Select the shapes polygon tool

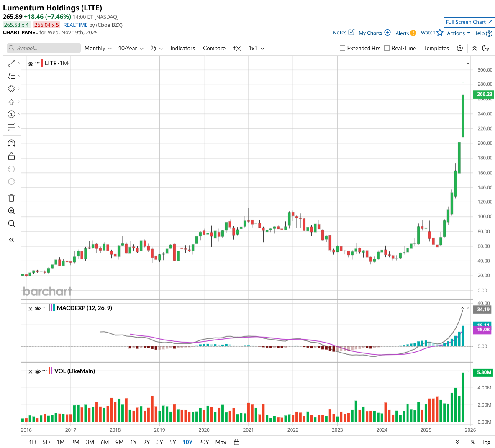point(11,89)
